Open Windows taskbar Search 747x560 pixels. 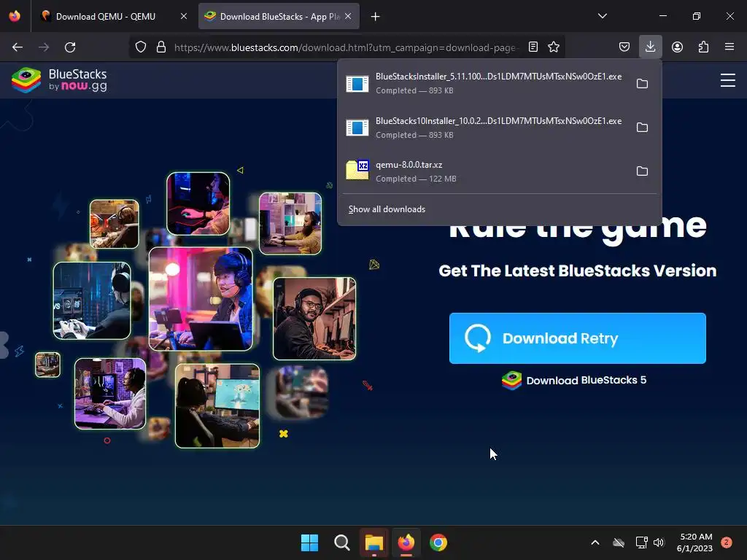click(341, 542)
